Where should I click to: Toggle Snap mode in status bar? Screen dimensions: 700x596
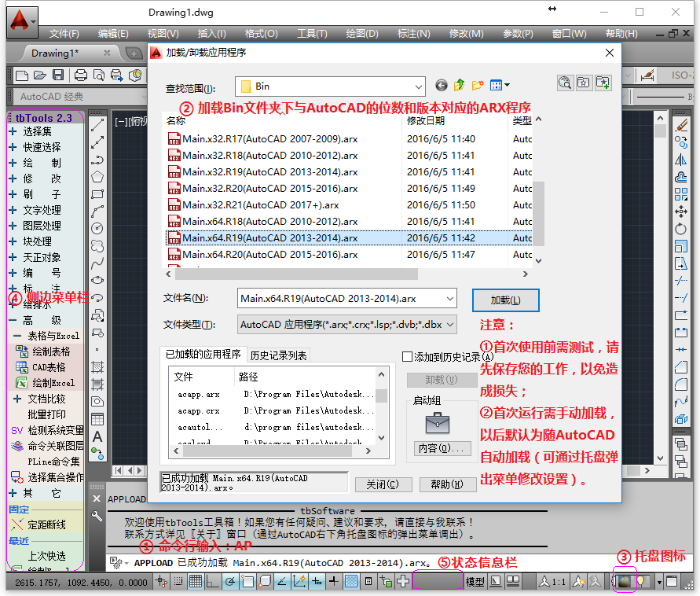pos(178,581)
